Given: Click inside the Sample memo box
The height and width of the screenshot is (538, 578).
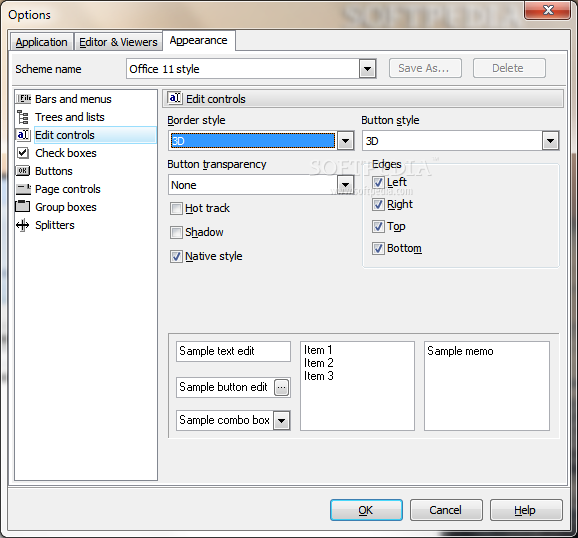Looking at the screenshot, I should point(487,386).
